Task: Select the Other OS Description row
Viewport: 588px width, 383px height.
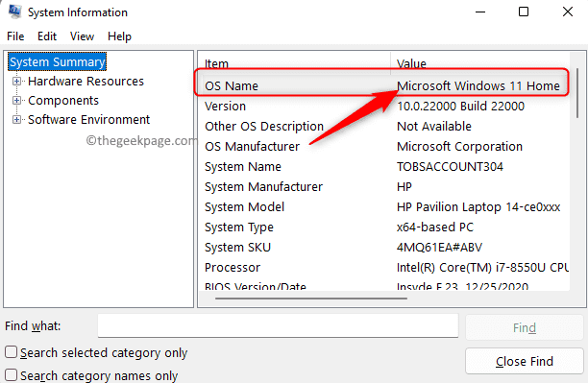Action: [x=384, y=127]
